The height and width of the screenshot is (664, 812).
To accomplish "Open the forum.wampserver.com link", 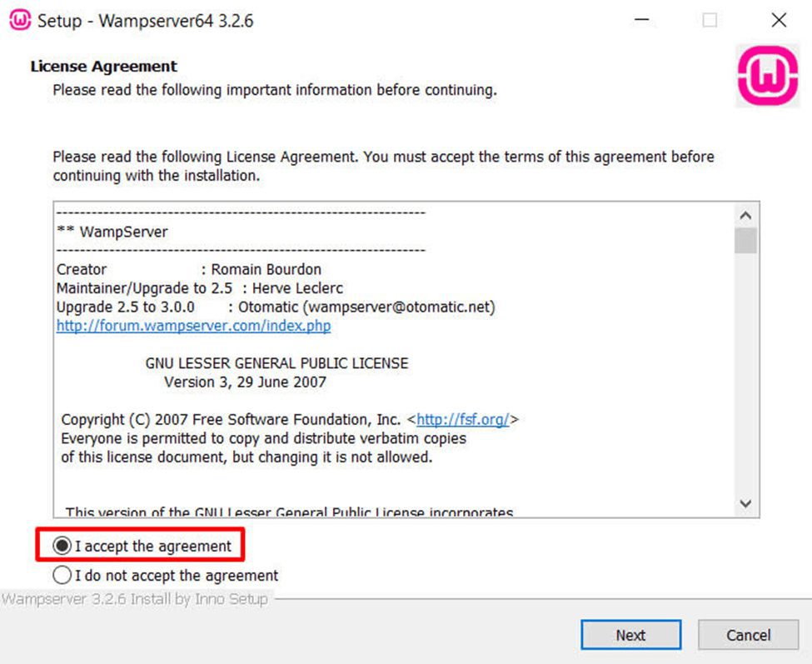I will click(x=194, y=326).
